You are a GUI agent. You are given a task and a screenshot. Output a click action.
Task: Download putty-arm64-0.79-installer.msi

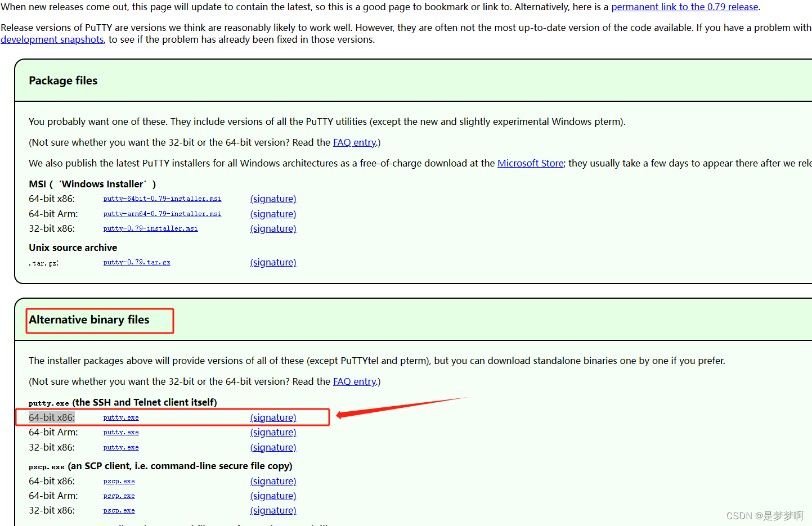coord(162,214)
